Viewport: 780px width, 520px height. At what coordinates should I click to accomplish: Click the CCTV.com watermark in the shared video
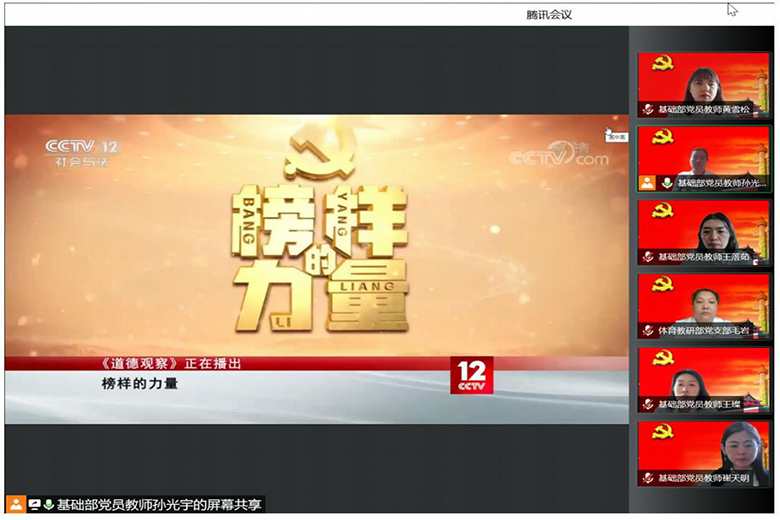point(558,154)
